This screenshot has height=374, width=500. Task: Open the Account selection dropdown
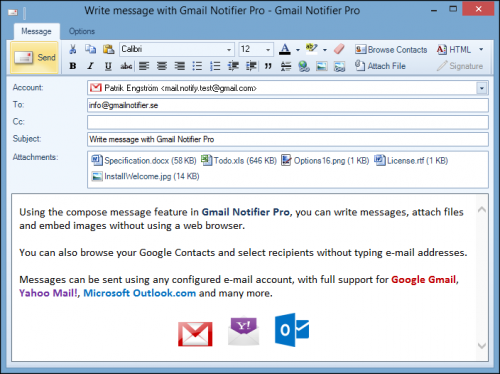(482, 88)
